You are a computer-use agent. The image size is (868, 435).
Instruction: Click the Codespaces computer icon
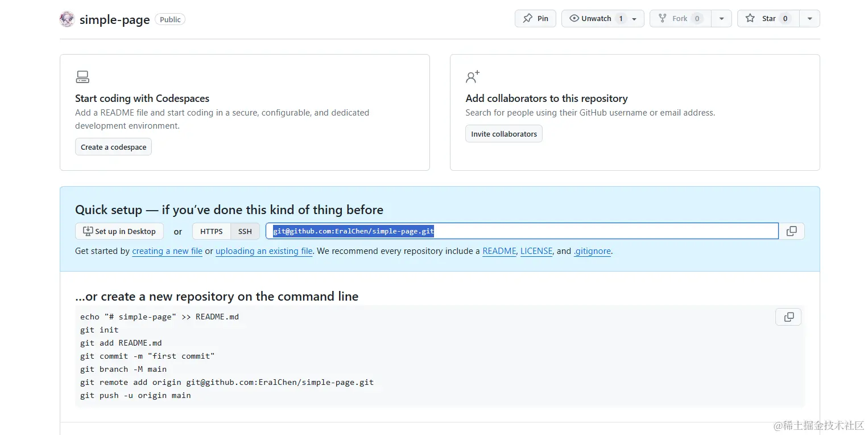click(x=82, y=77)
